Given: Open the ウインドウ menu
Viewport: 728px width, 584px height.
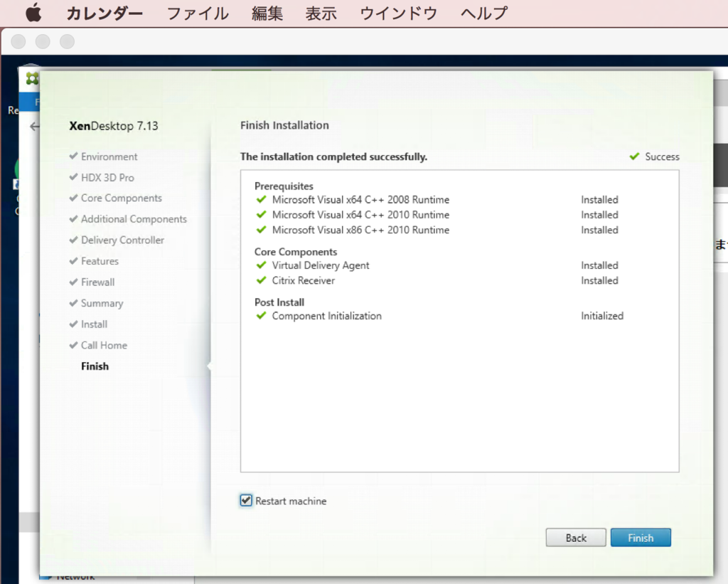Looking at the screenshot, I should point(398,13).
